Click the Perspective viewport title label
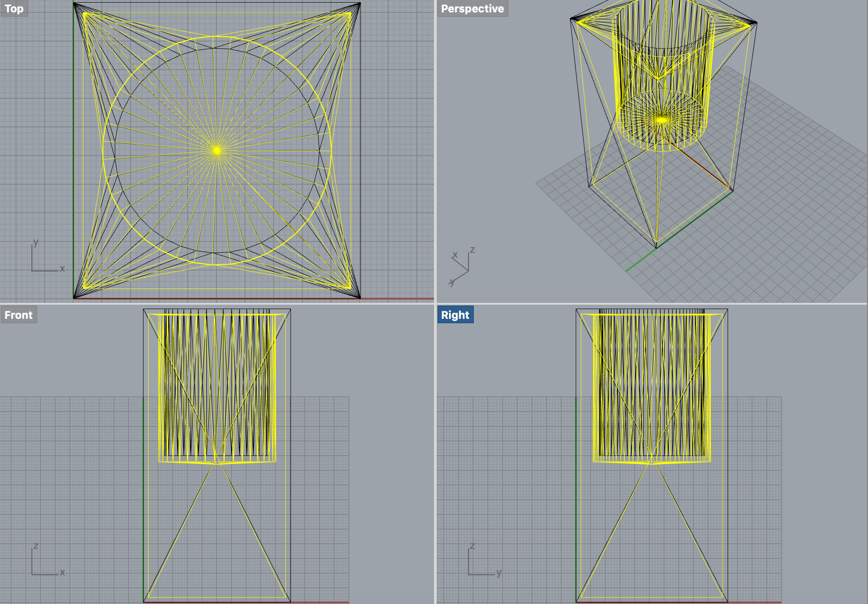The image size is (868, 604). coord(472,8)
